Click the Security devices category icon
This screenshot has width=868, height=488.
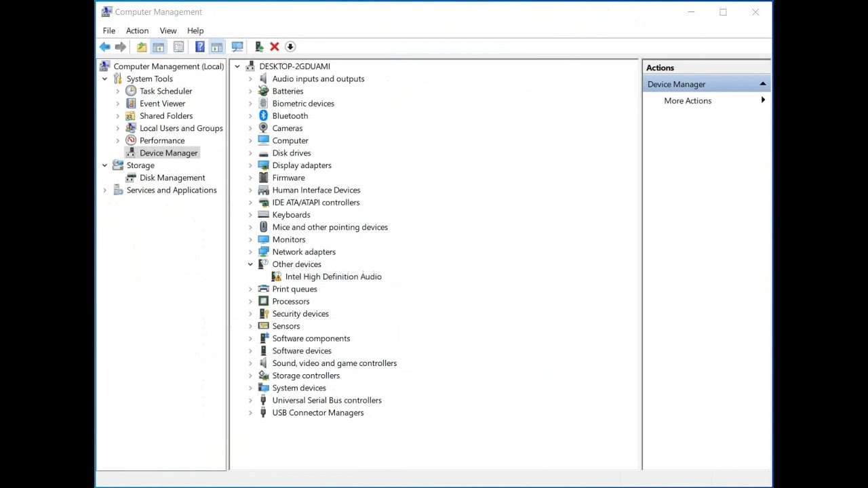click(264, 314)
